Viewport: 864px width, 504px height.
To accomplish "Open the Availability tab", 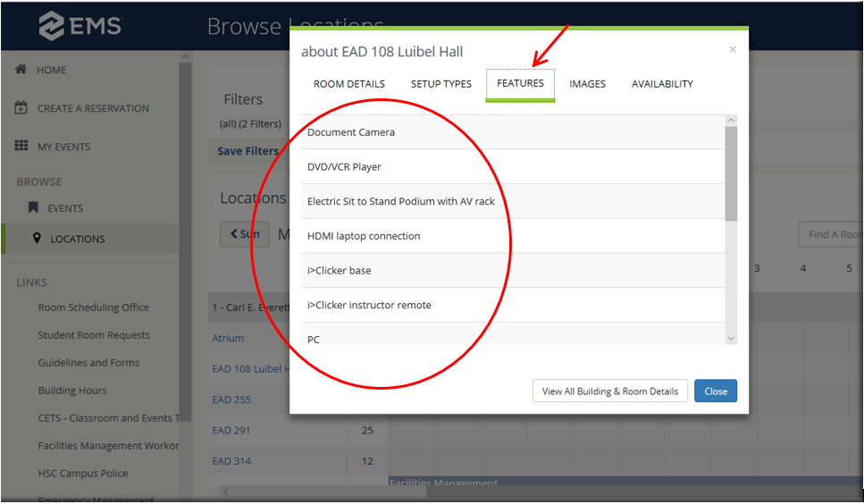I will (x=662, y=84).
